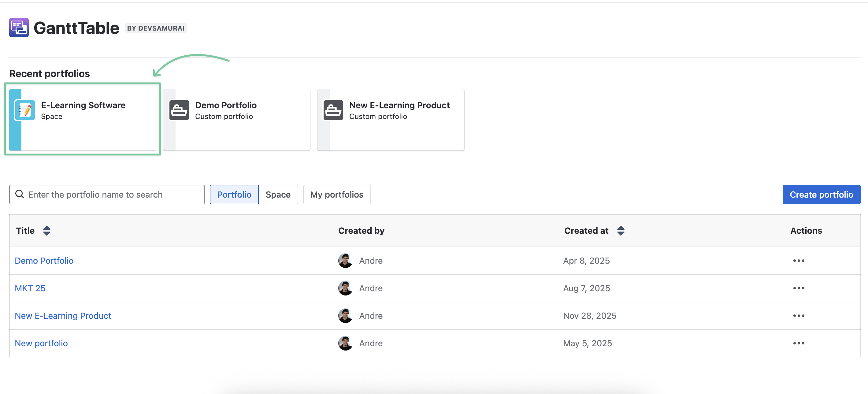
Task: Click the search magnifier icon
Action: (20, 194)
